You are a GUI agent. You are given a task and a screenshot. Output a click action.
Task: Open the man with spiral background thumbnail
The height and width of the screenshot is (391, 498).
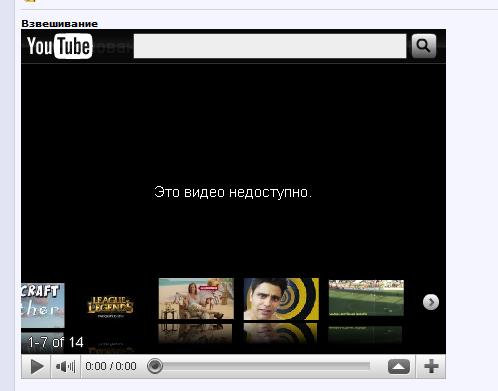tap(281, 299)
